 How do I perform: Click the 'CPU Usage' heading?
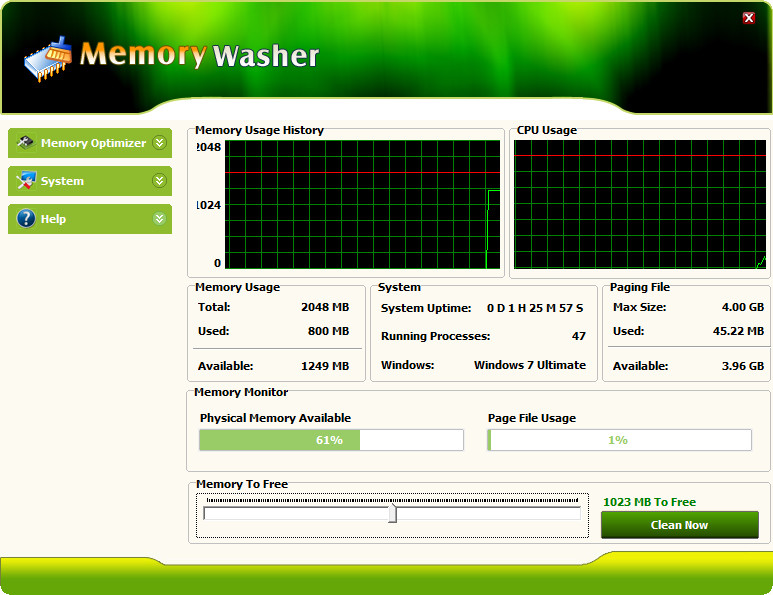point(547,130)
